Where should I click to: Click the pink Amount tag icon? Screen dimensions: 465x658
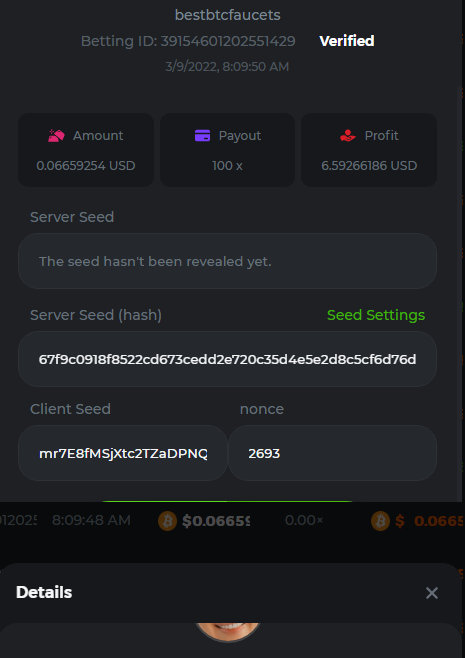point(56,136)
